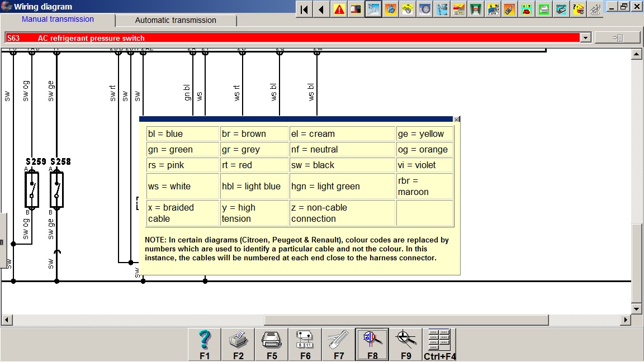Click the go-to button beside component dropdown
The height and width of the screenshot is (362, 644).
pyautogui.click(x=617, y=38)
